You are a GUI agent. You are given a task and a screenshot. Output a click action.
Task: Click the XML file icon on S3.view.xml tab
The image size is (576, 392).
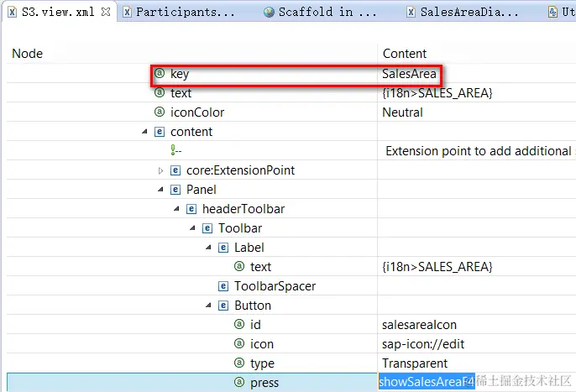pos(12,12)
